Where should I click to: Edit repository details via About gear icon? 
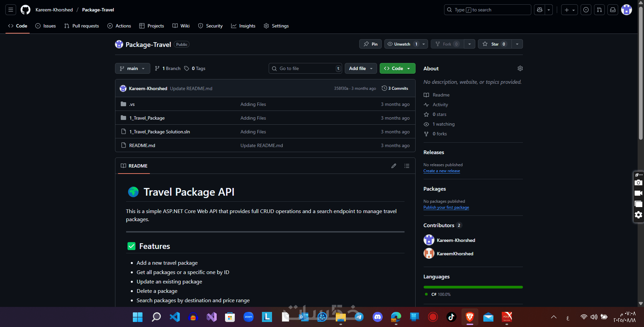(520, 68)
